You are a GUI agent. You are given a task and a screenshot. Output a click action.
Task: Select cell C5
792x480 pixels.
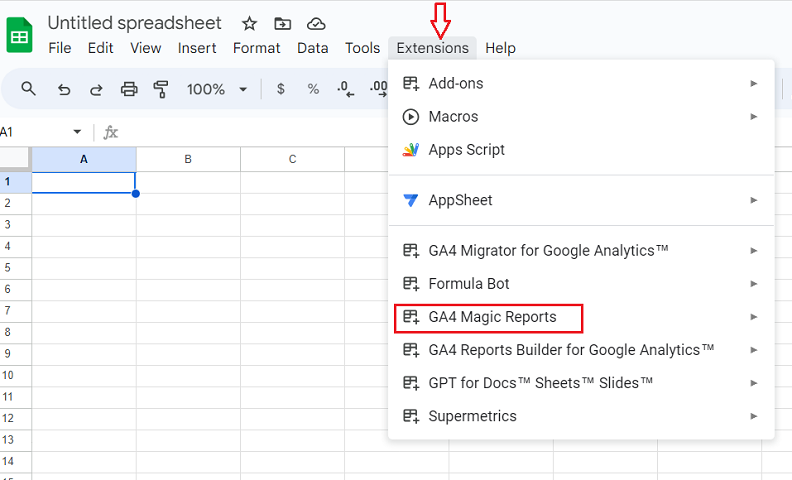click(x=292, y=268)
